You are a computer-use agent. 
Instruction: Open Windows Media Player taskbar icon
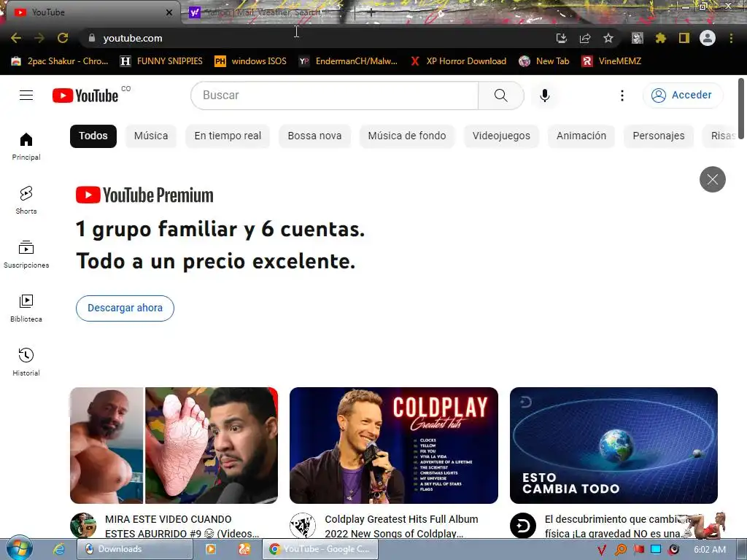pyautogui.click(x=210, y=549)
